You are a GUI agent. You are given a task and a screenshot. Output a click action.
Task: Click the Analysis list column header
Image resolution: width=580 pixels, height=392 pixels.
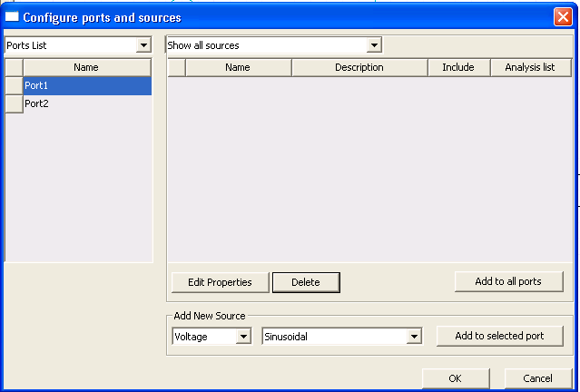click(529, 67)
